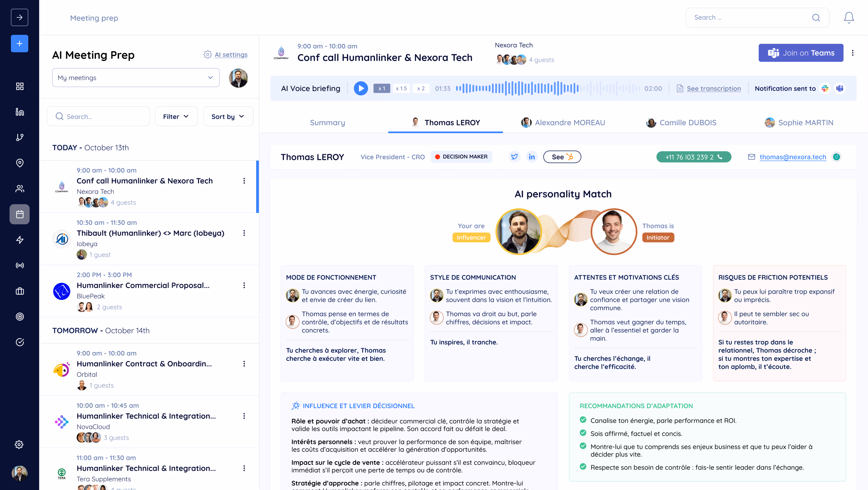
Task: Click the notification bell icon
Action: [x=848, y=17]
